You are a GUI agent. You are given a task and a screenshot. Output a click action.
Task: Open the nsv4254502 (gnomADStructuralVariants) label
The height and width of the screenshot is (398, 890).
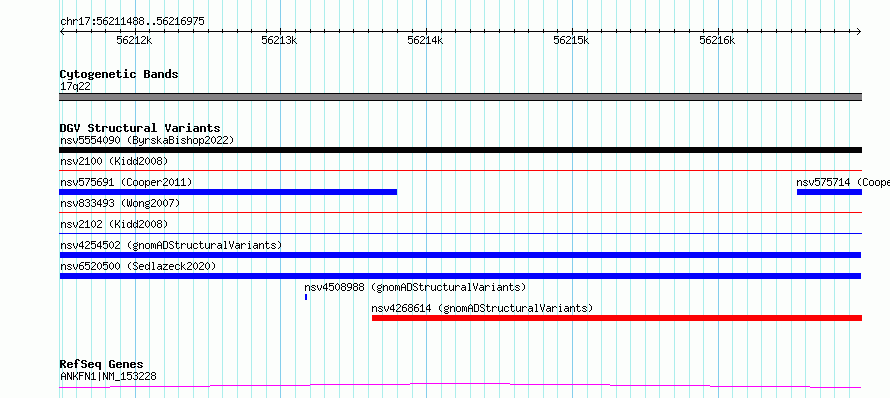(171, 245)
